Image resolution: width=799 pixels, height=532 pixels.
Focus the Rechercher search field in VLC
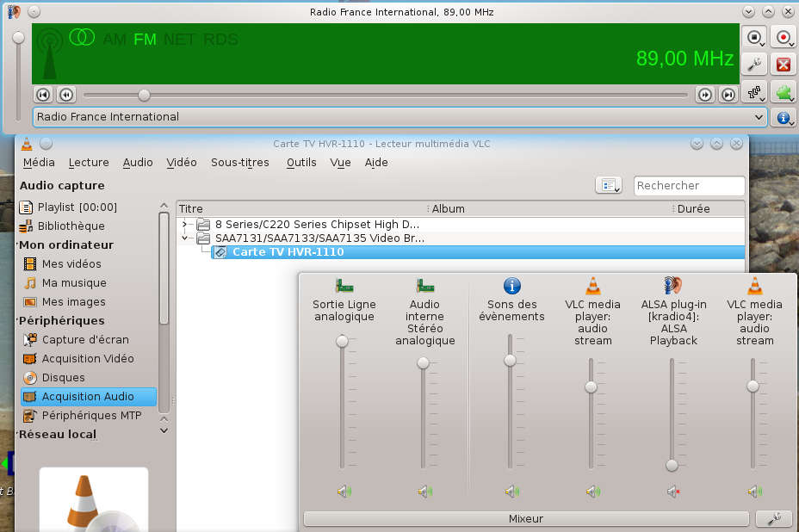(690, 185)
